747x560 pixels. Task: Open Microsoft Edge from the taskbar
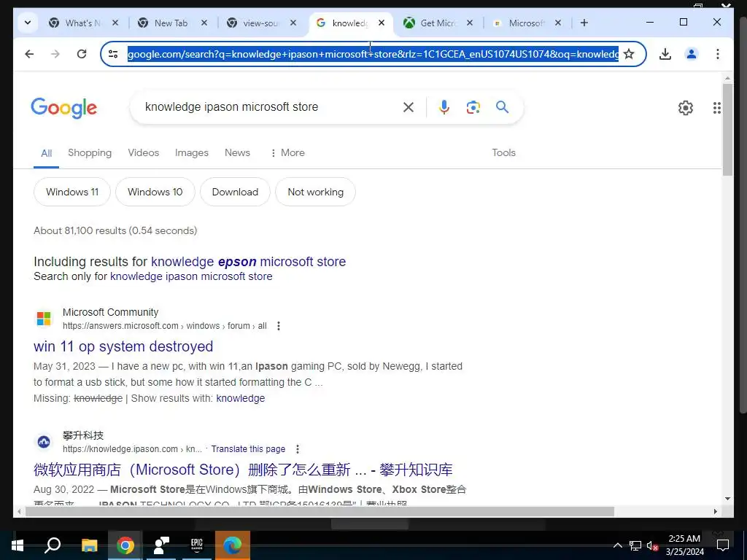(233, 545)
